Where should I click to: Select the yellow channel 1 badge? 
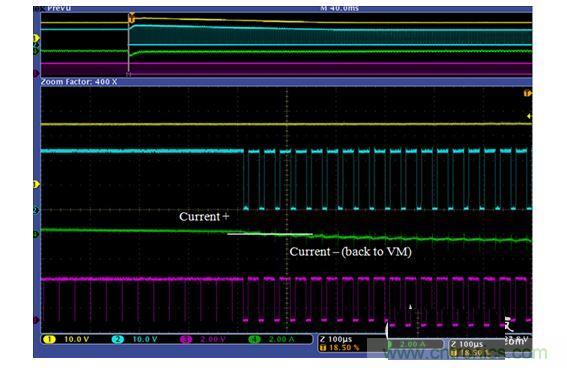tap(49, 339)
